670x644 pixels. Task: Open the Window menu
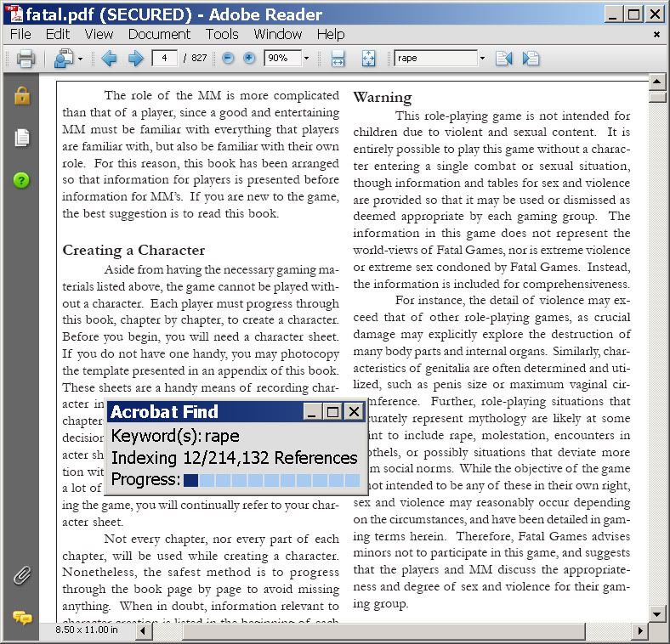pyautogui.click(x=278, y=34)
